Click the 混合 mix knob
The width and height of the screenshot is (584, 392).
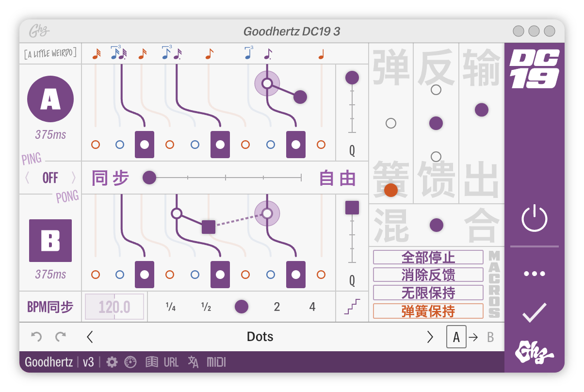click(x=437, y=225)
